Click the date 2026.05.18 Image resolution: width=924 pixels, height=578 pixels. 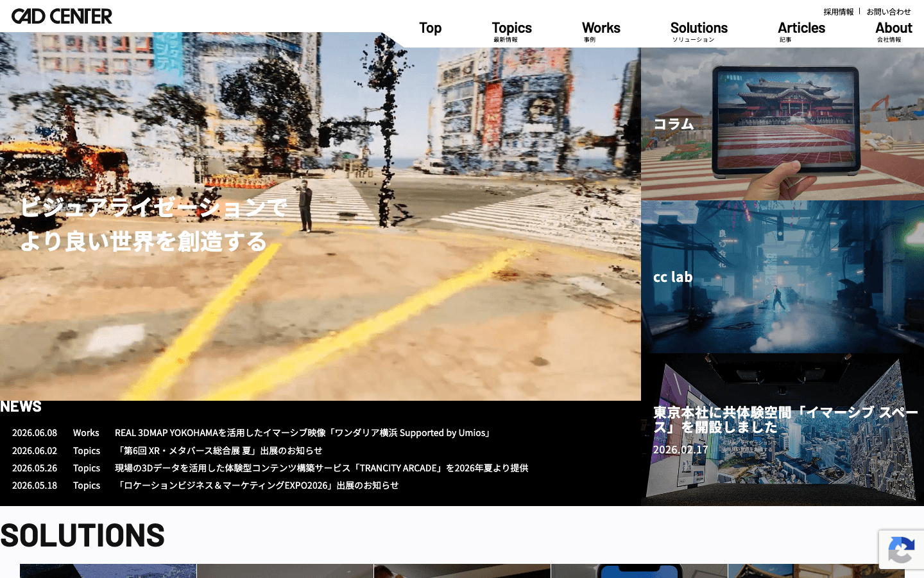(x=35, y=486)
